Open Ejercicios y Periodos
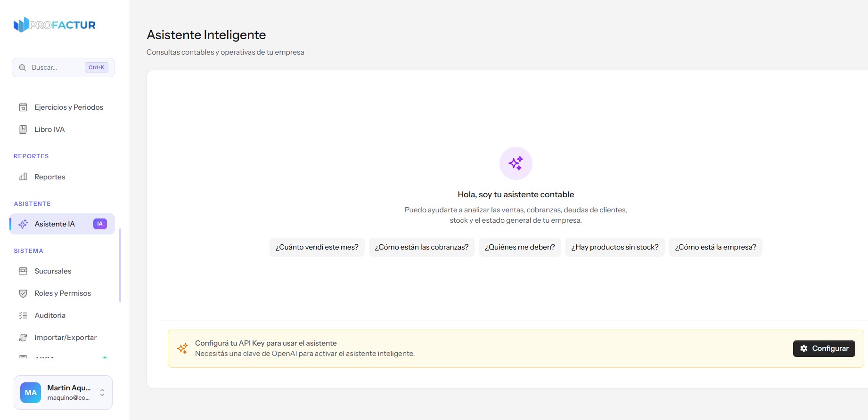This screenshot has width=868, height=420. point(62,107)
